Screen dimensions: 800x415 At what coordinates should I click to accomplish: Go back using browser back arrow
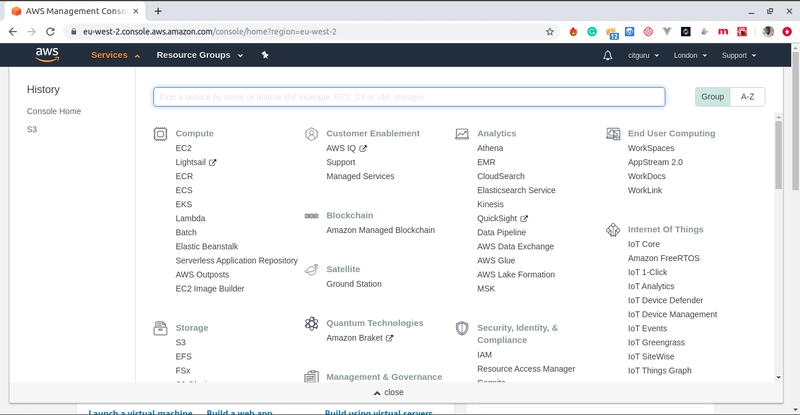pos(13,32)
